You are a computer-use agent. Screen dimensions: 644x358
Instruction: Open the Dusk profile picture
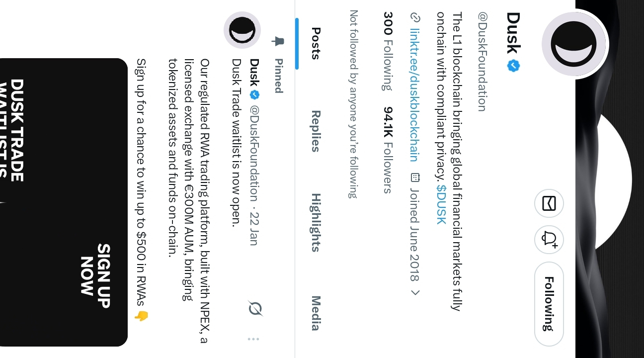click(574, 43)
